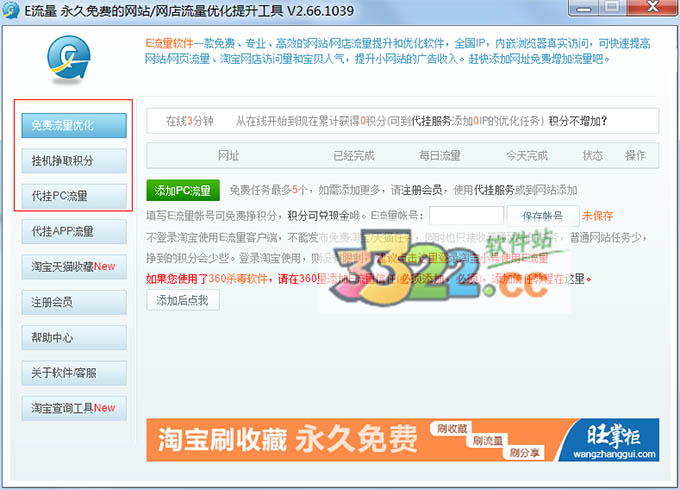This screenshot has width=680, height=490.
Task: Click the 注册会员 link in the free task note
Action: click(422, 190)
